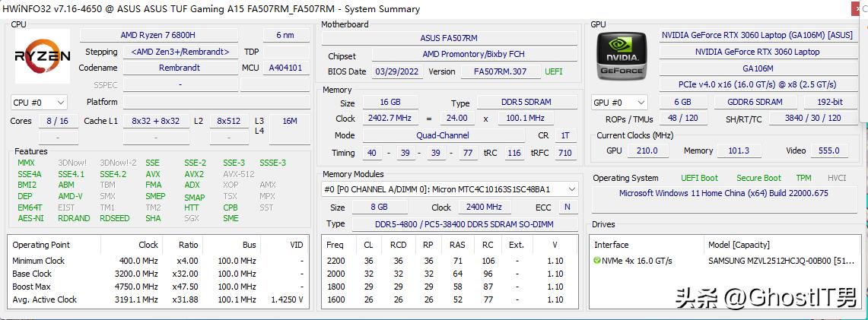Select the PCIe v4.0 x16 bus field
The width and height of the screenshot is (868, 320).
coord(756,84)
